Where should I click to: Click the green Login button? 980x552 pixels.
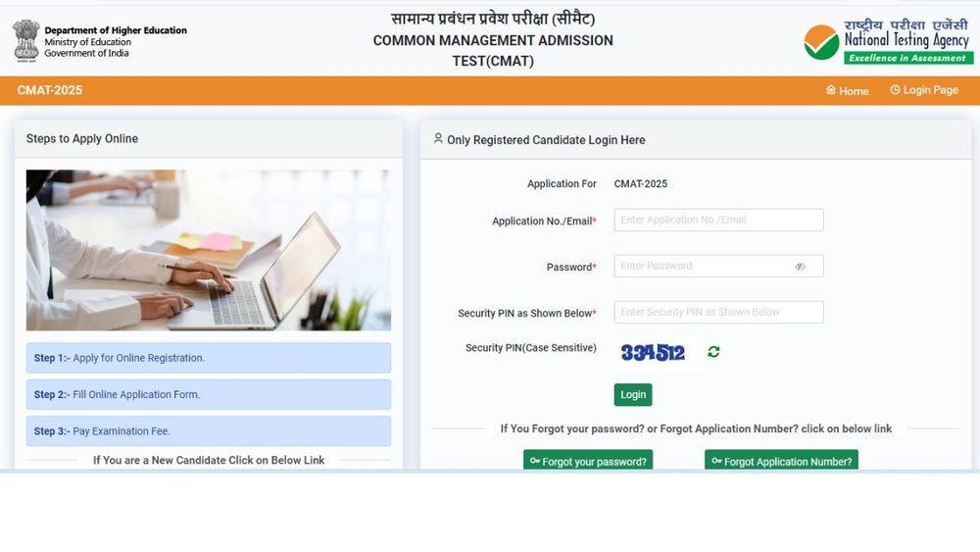click(633, 394)
